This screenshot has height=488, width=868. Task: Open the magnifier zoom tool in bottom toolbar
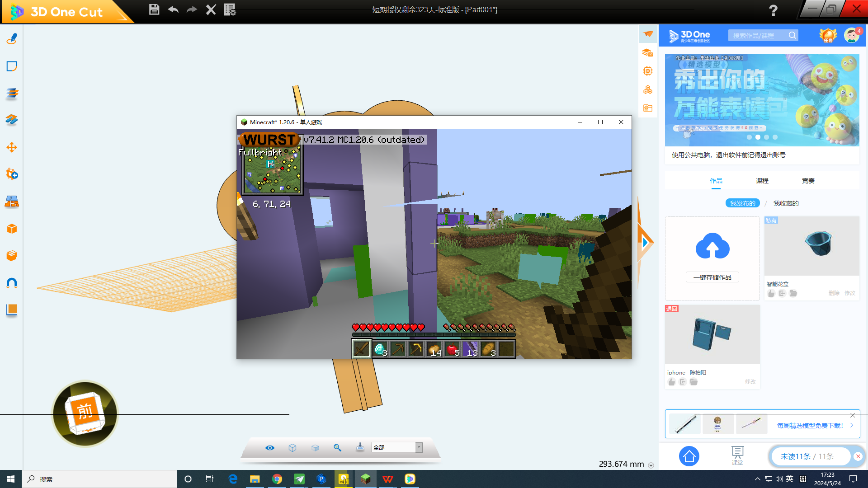(x=337, y=447)
